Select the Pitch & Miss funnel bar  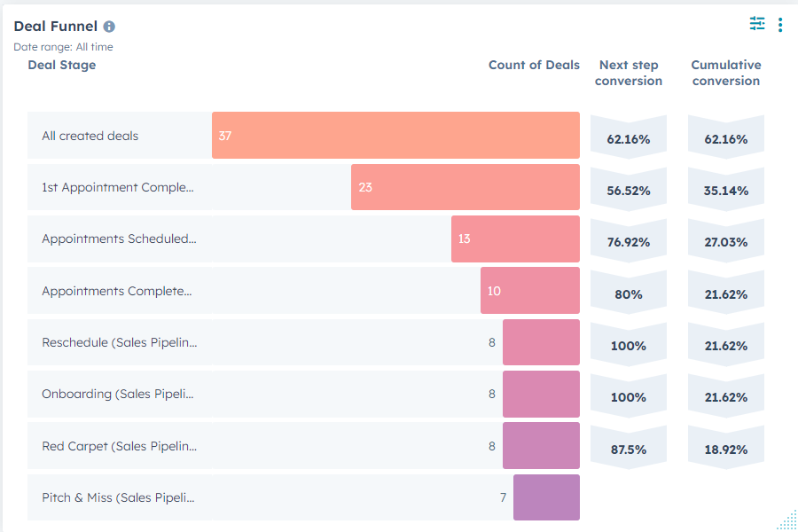tap(546, 497)
